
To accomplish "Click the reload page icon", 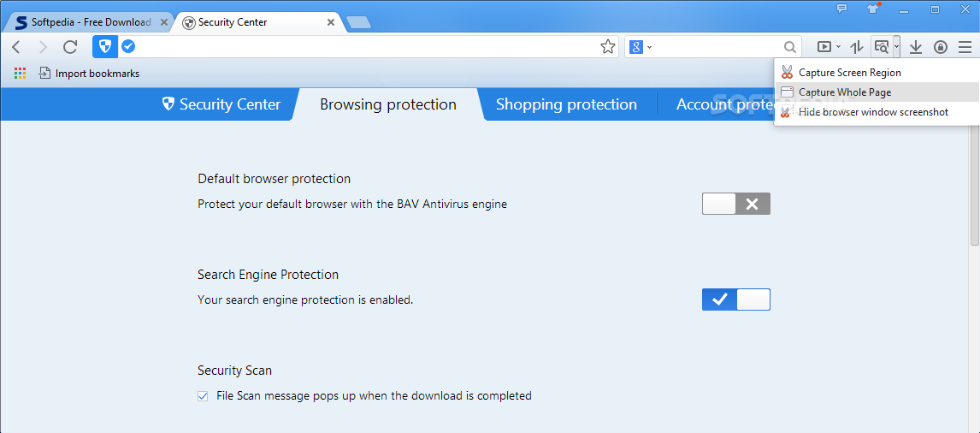I will tap(70, 47).
